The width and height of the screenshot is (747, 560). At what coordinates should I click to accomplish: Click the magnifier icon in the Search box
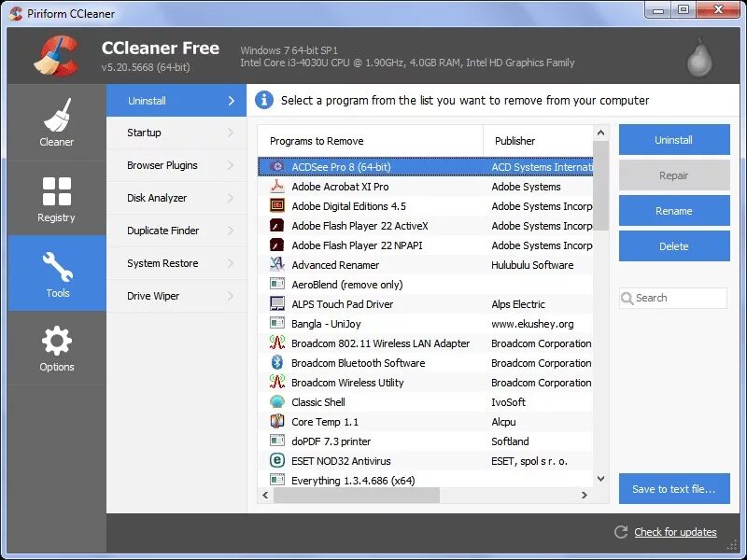coord(627,298)
